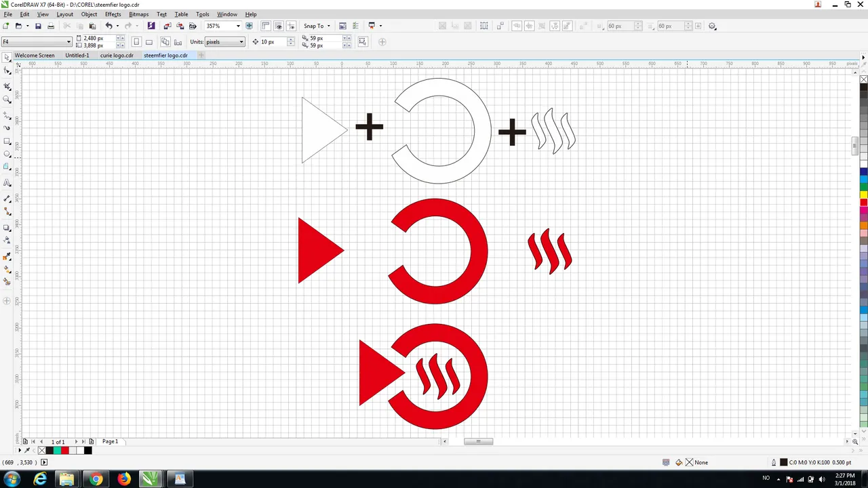Screen dimensions: 868x488
Task: Select the Artistic Media tool
Action: tap(7, 127)
